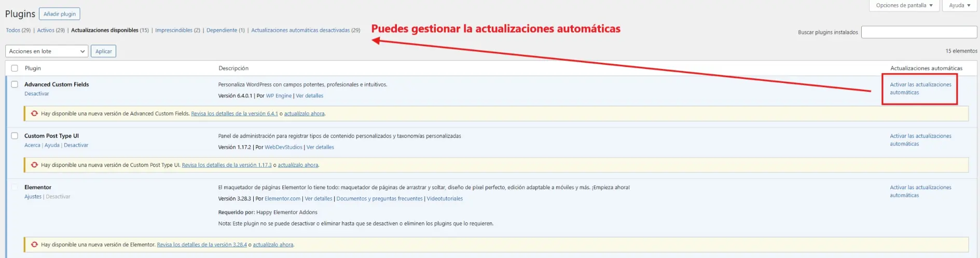The width and height of the screenshot is (980, 258).
Task: Click the greyed Desactivar under Elementor
Action: tap(58, 196)
